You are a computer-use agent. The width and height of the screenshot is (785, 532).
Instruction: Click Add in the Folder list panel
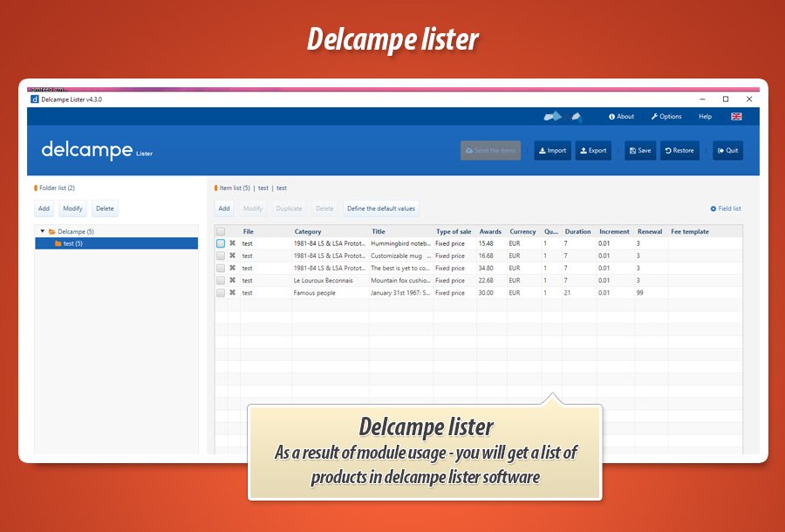pyautogui.click(x=44, y=208)
